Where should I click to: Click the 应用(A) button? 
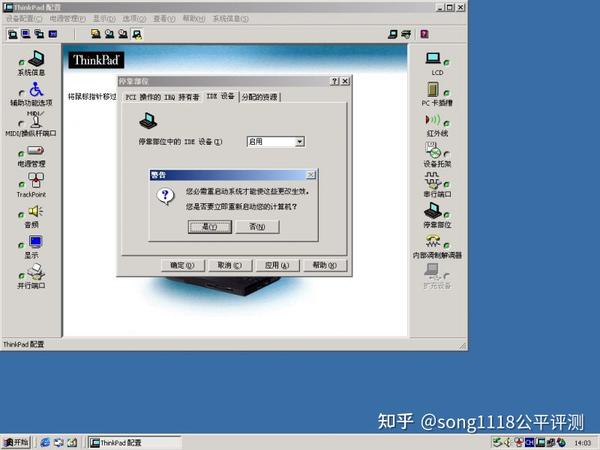click(x=277, y=265)
